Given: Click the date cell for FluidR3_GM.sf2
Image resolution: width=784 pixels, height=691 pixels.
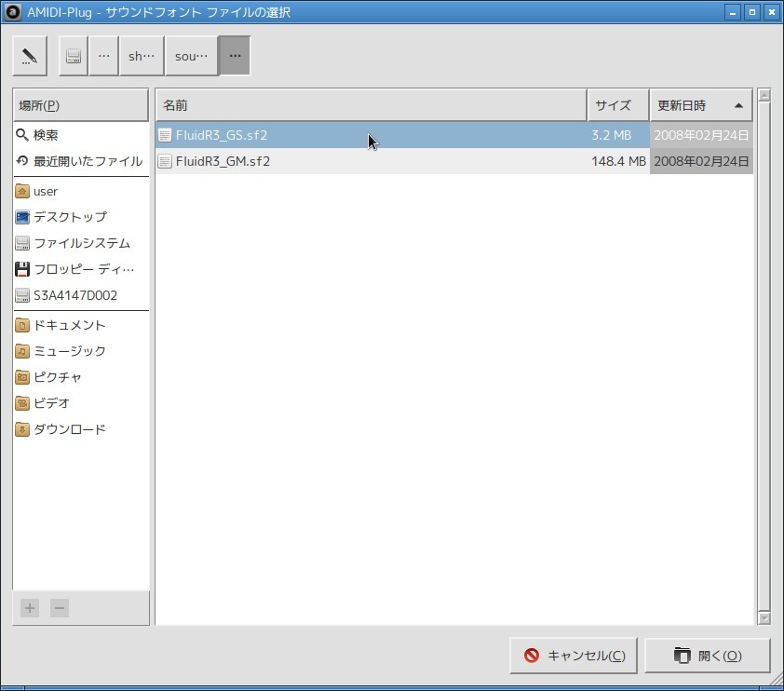Looking at the screenshot, I should (701, 161).
